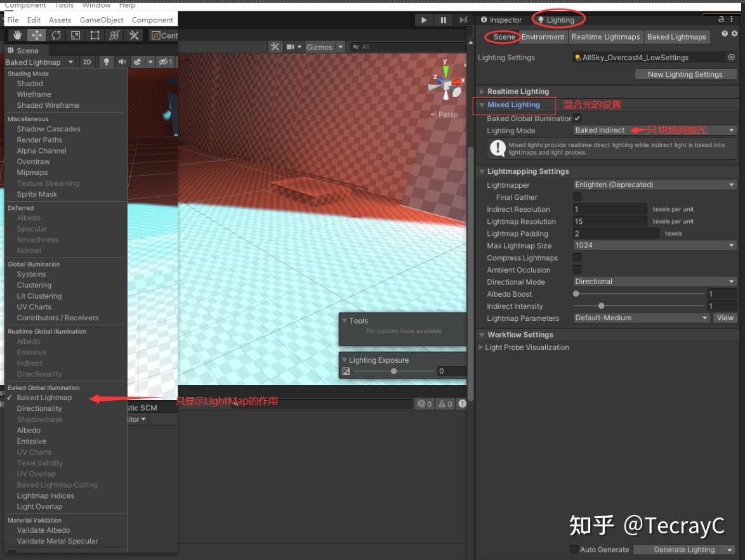Enable the Baked Global Illumination checkbox

pyautogui.click(x=577, y=119)
